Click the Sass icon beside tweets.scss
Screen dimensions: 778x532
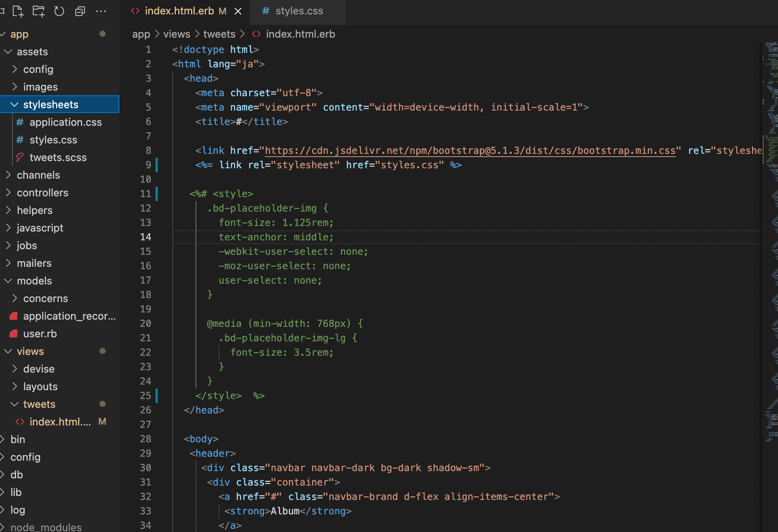(x=20, y=157)
